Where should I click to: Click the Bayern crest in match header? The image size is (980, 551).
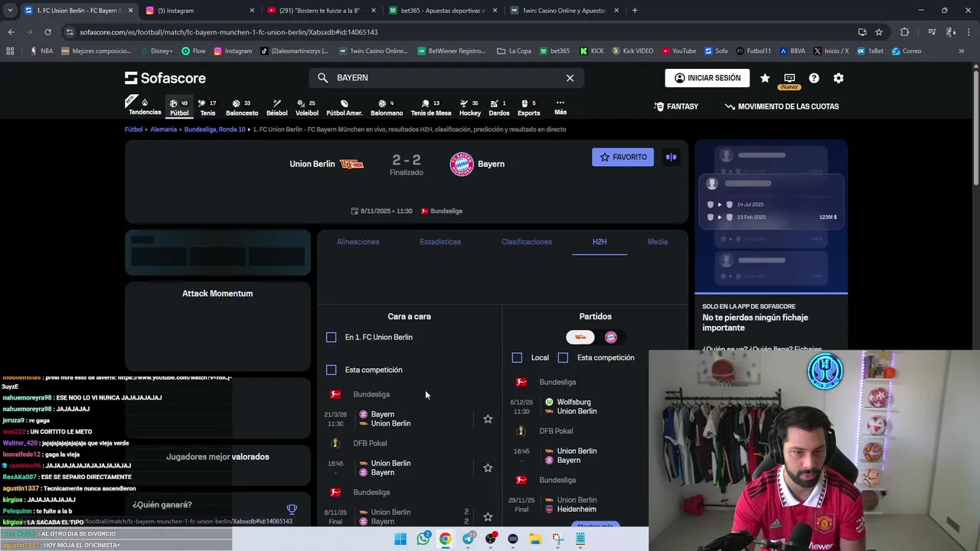click(x=462, y=164)
